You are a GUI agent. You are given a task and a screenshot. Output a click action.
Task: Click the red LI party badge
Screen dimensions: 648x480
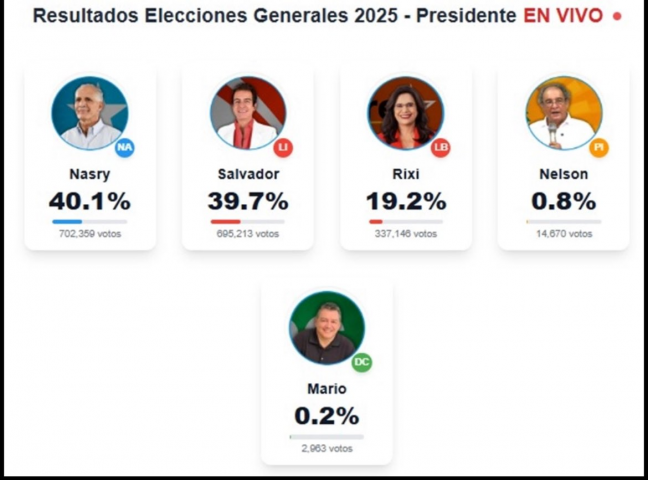pos(283,148)
